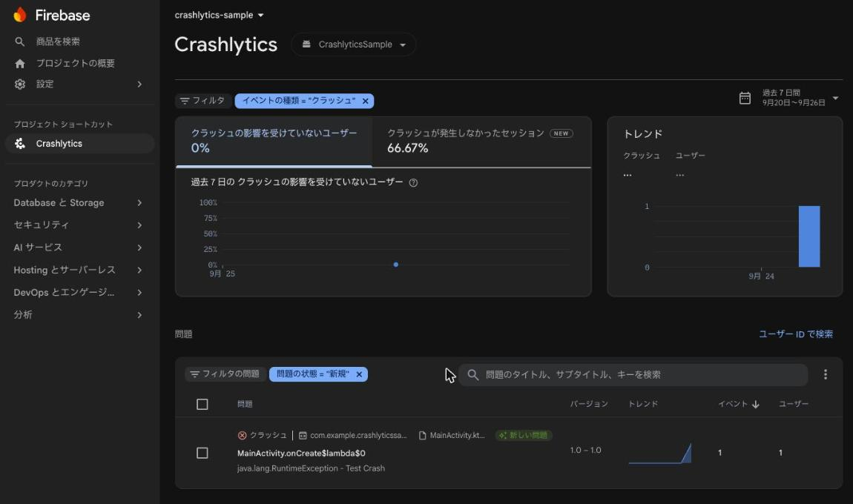
Task: Click the Android app icon in app selector
Action: click(306, 44)
